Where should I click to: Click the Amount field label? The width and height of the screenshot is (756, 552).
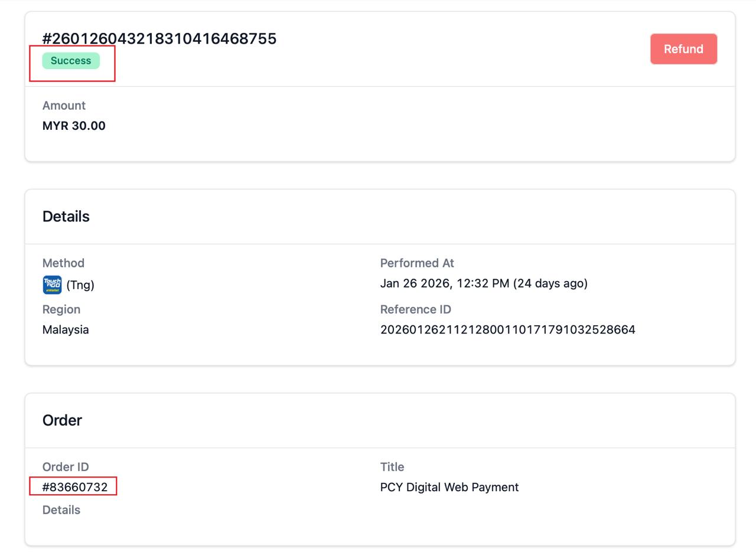[x=64, y=106]
